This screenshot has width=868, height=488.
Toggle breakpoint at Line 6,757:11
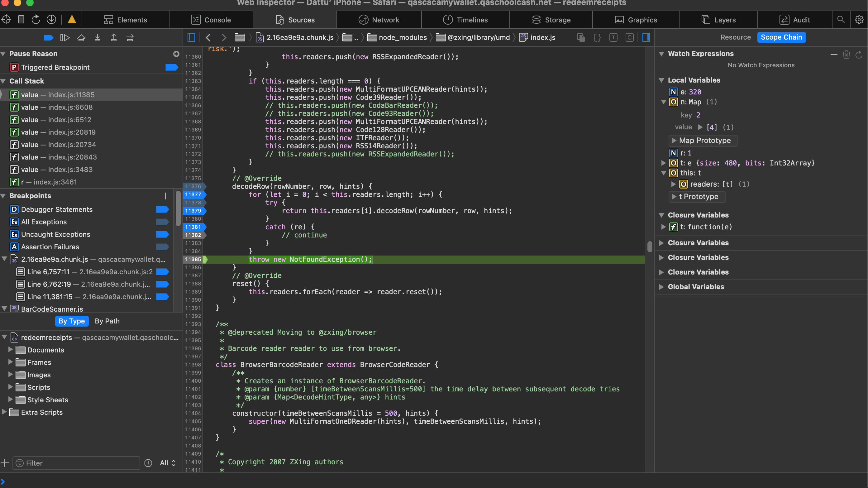click(x=162, y=272)
